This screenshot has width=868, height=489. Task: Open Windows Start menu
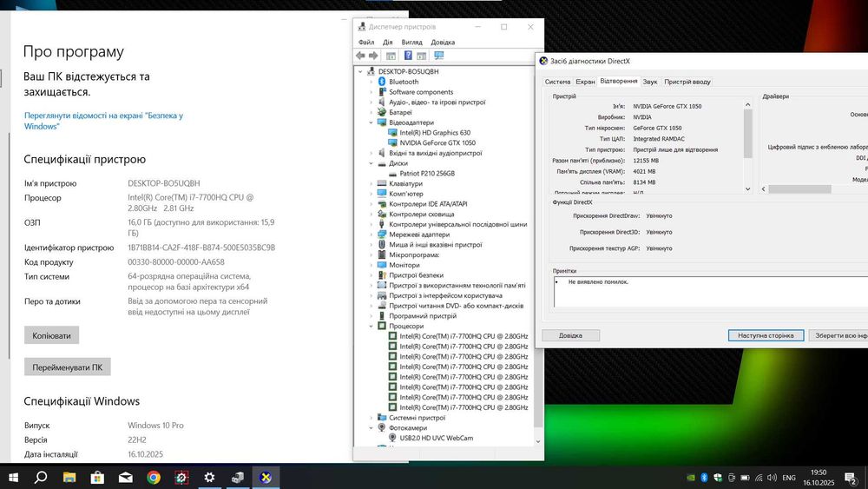pyautogui.click(x=13, y=477)
